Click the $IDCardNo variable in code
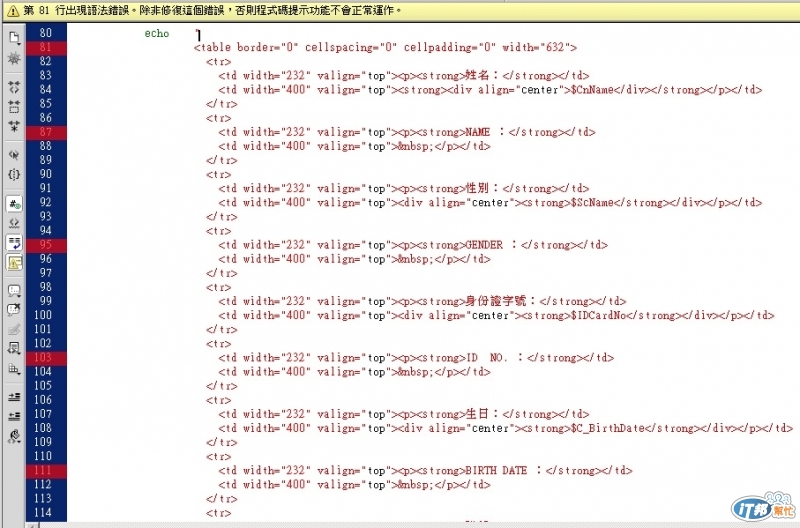 coord(598,315)
